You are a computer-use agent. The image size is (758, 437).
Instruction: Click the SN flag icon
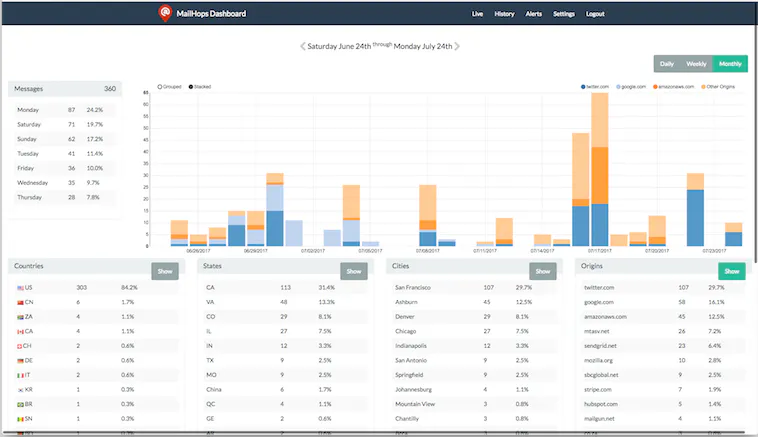coord(20,419)
